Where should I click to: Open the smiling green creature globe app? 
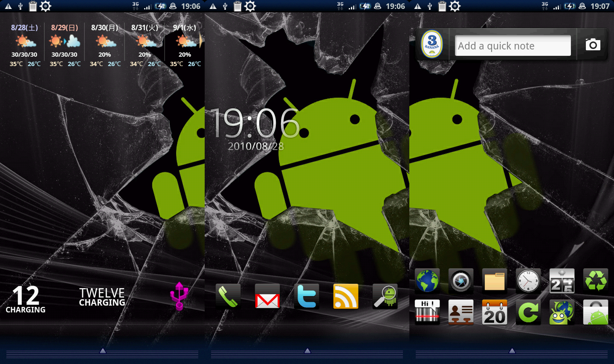[562, 312]
